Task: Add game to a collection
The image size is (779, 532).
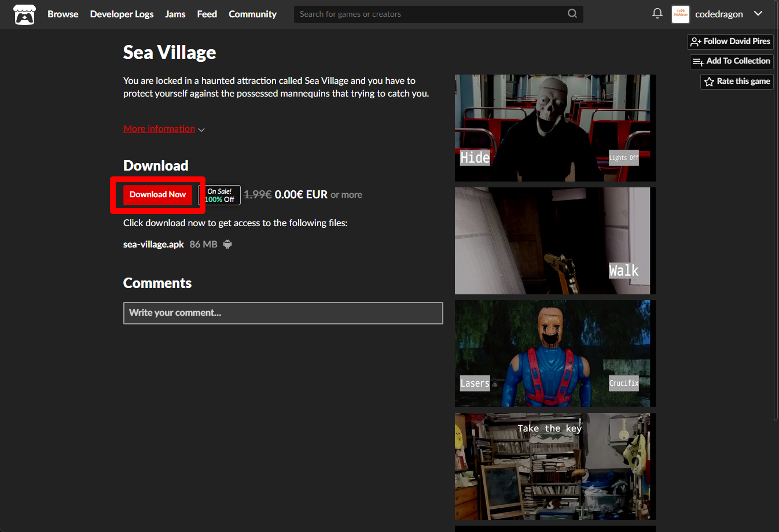Action: (x=732, y=61)
